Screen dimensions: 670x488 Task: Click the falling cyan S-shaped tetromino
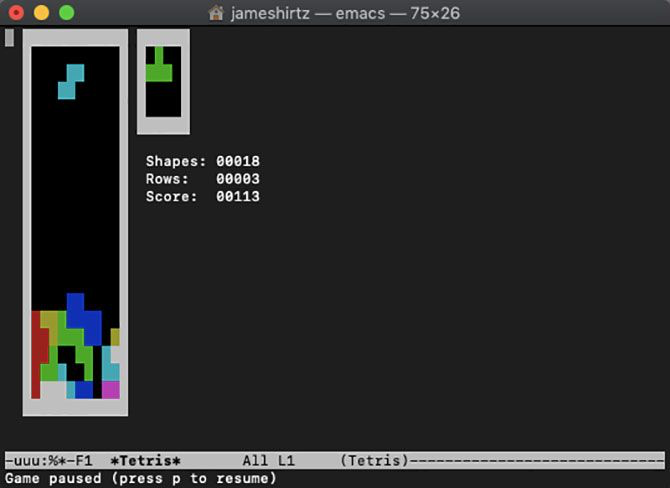click(x=71, y=81)
